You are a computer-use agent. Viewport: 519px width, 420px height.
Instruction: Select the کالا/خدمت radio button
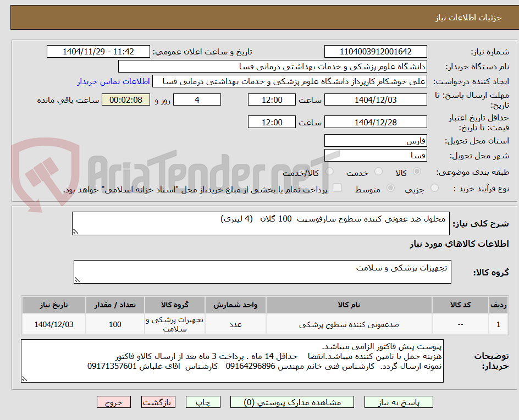pyautogui.click(x=329, y=172)
